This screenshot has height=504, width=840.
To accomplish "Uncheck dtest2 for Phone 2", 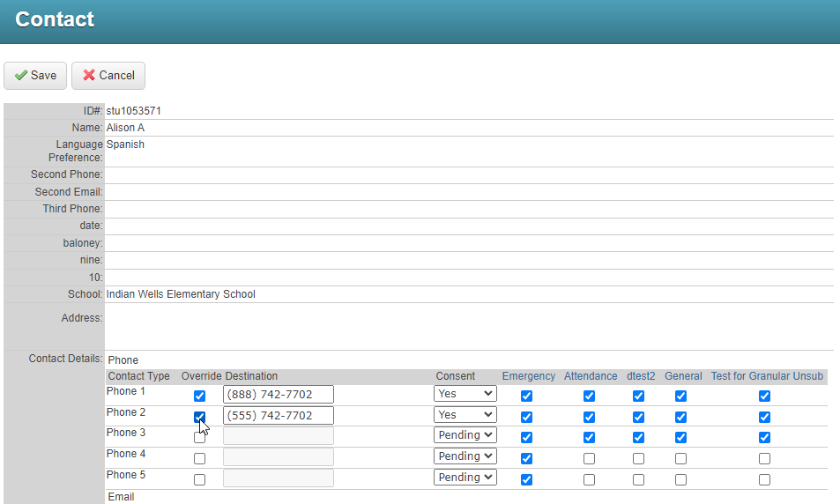I will 638,417.
